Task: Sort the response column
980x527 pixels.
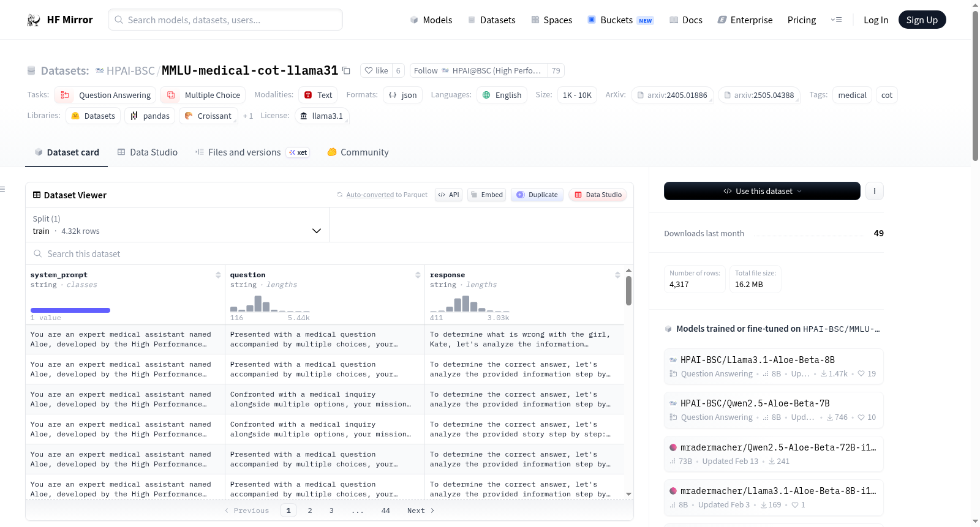Action: tap(617, 275)
